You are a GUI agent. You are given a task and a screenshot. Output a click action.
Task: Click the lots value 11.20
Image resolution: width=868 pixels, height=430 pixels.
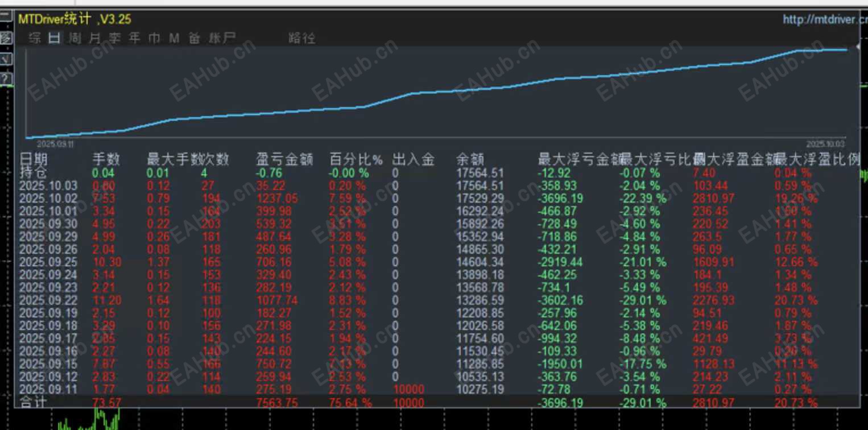tap(106, 300)
